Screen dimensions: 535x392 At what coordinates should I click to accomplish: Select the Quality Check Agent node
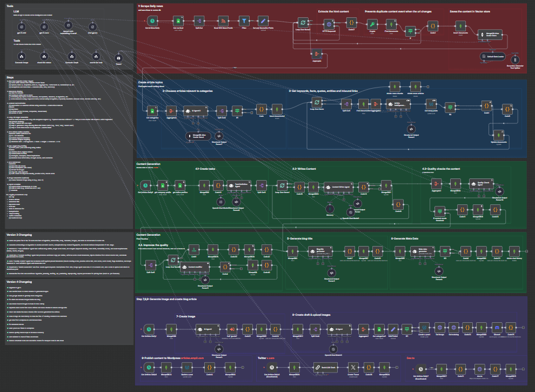coord(482,184)
